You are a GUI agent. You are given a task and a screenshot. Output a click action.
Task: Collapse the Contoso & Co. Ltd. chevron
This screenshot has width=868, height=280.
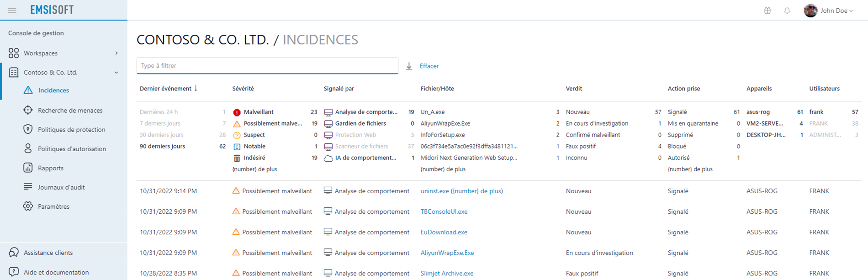116,72
